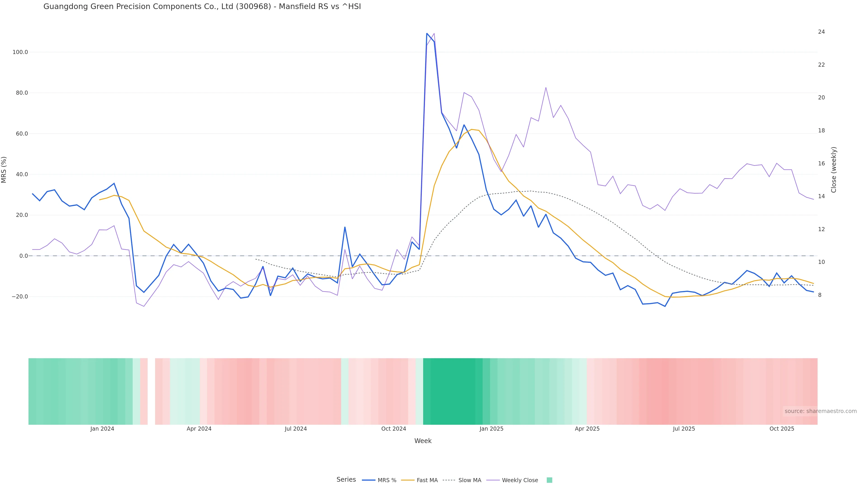This screenshot has height=488, width=868.
Task: Click the green legend color swatch
Action: 549,480
